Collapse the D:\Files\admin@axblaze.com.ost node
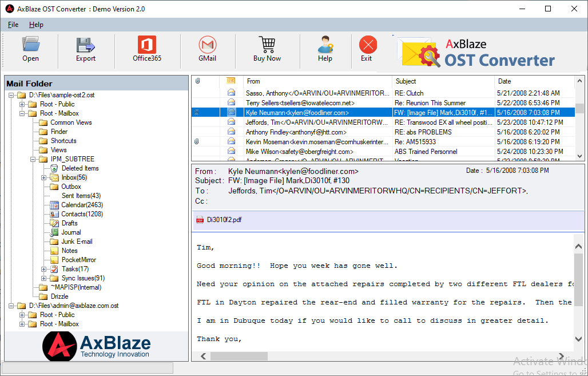This screenshot has height=376, width=588. point(11,306)
